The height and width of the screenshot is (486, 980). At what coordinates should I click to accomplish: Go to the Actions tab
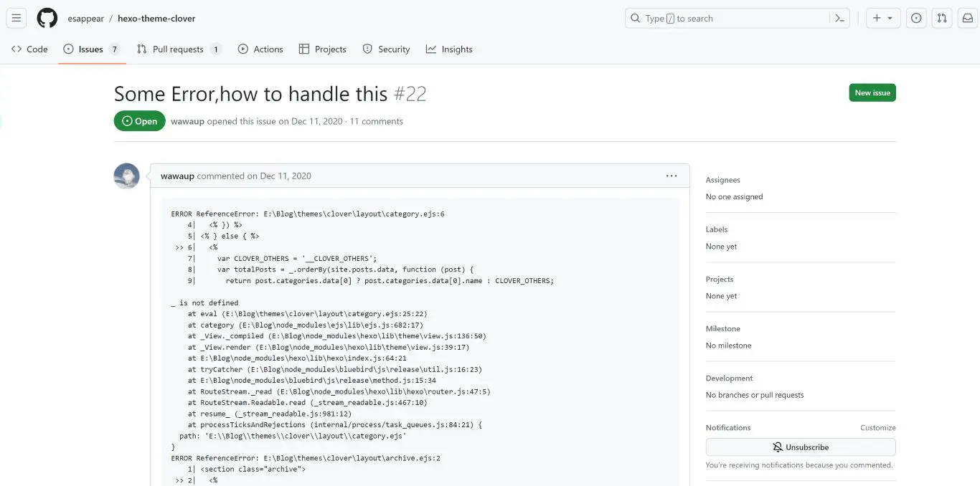260,49
